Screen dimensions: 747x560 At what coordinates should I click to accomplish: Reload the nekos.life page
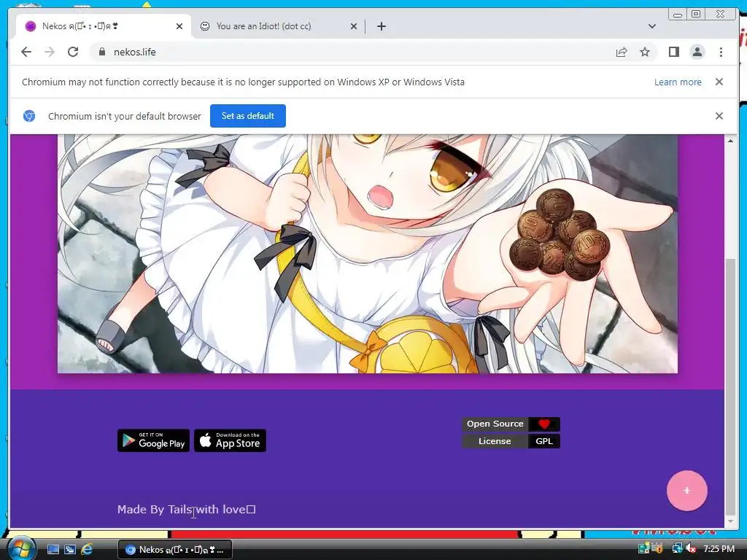point(73,52)
